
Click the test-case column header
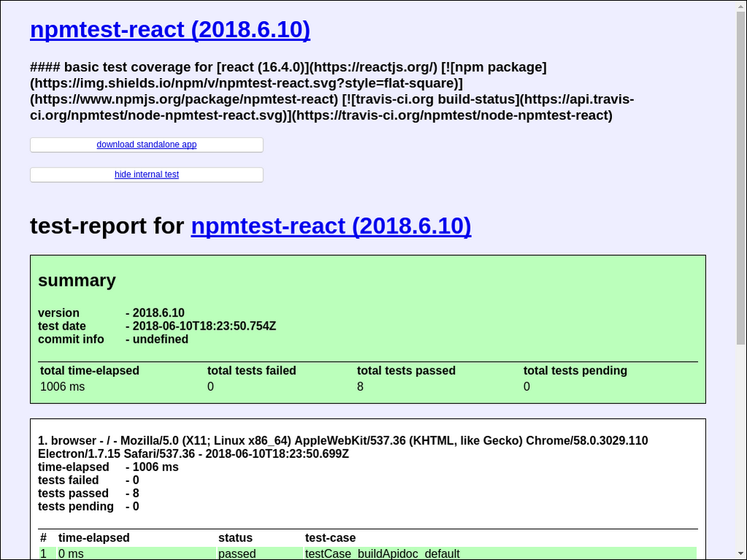(x=330, y=538)
